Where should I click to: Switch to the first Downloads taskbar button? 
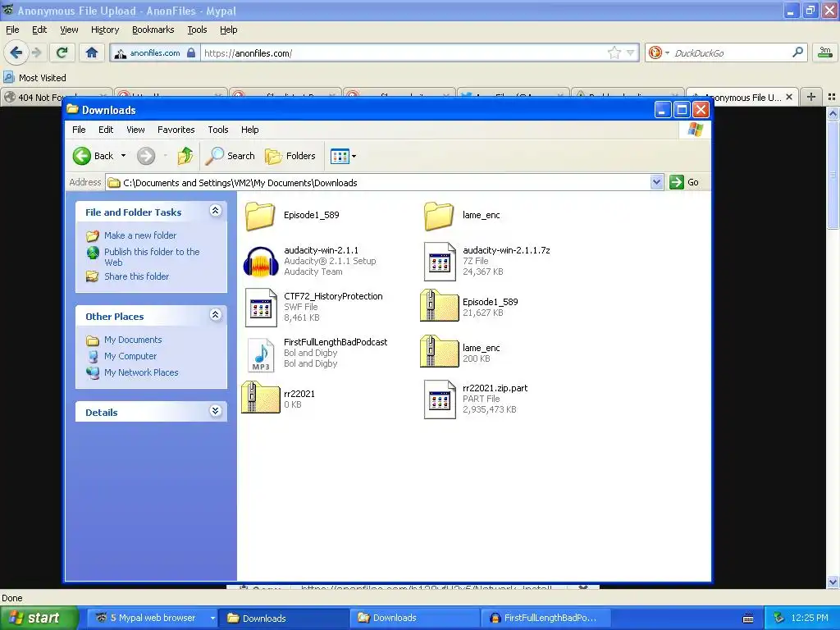[x=283, y=618]
